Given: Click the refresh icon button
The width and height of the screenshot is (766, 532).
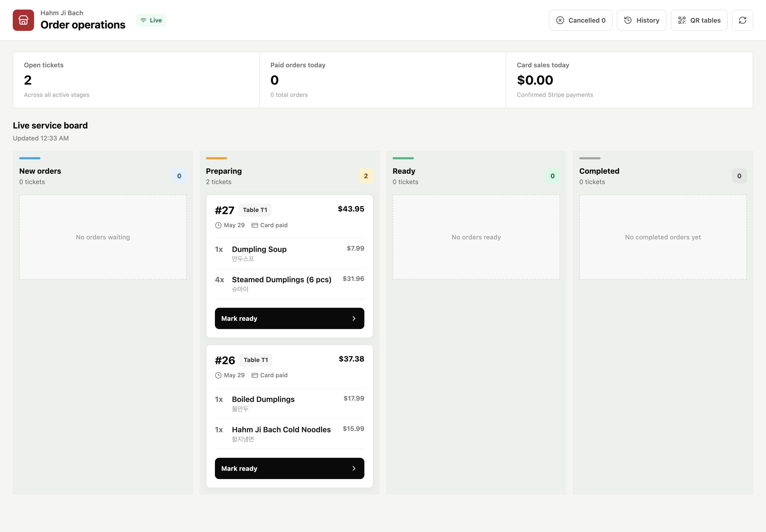Looking at the screenshot, I should point(742,20).
